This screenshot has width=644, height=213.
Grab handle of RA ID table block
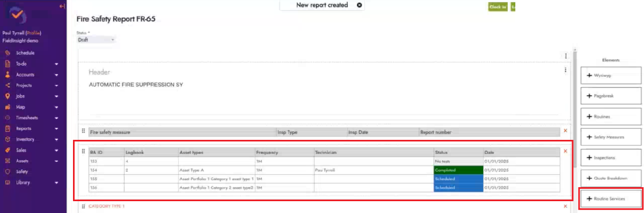tap(83, 151)
